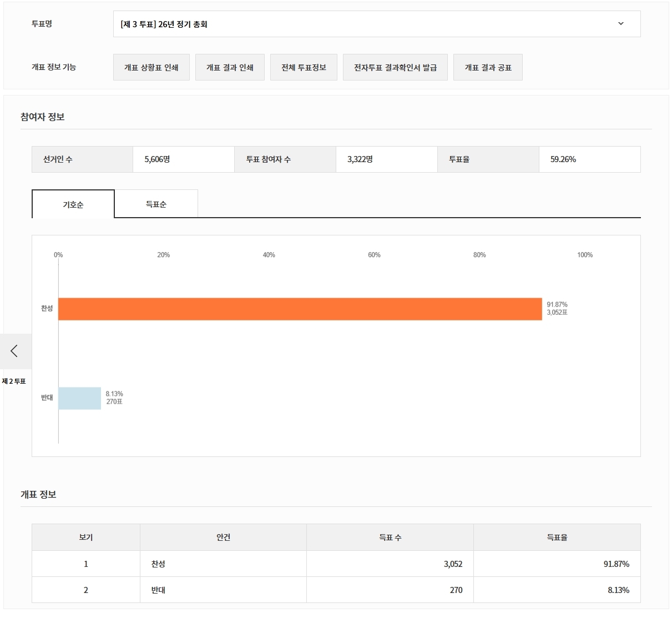Select the light blue 반대 bar
The width and height of the screenshot is (672, 618).
79,398
